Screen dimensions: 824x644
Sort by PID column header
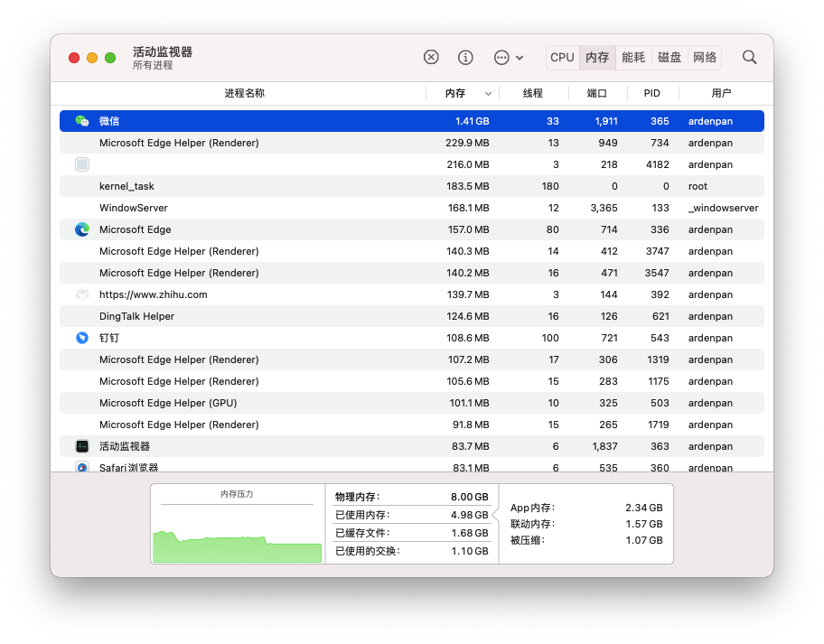click(x=651, y=93)
